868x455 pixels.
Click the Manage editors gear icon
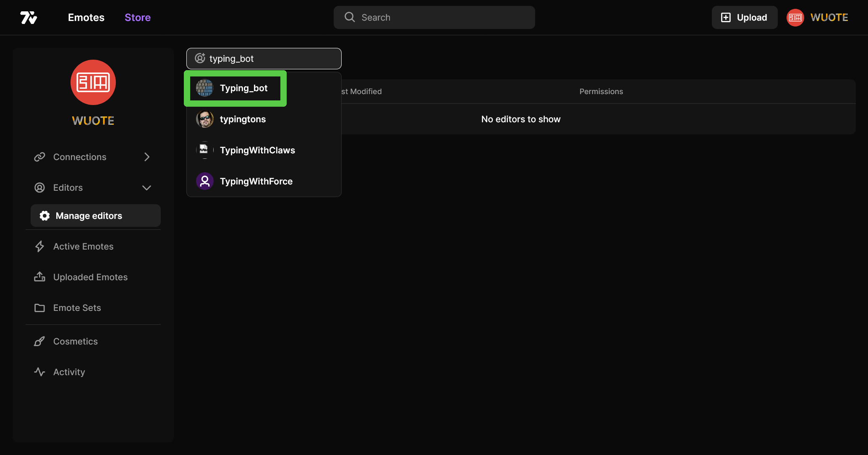(44, 216)
